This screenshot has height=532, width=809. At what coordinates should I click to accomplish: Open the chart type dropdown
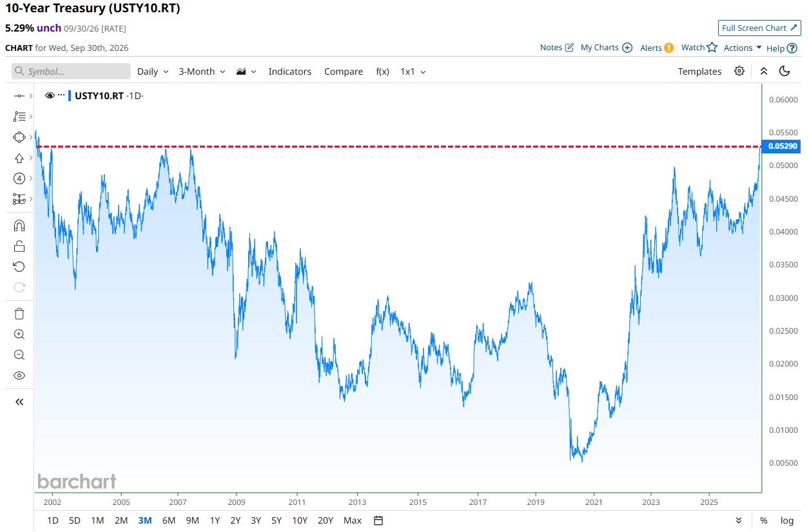coord(246,71)
